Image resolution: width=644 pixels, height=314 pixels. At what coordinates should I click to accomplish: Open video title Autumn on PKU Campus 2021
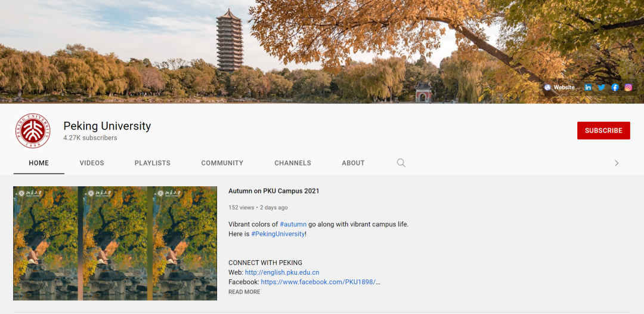(274, 191)
